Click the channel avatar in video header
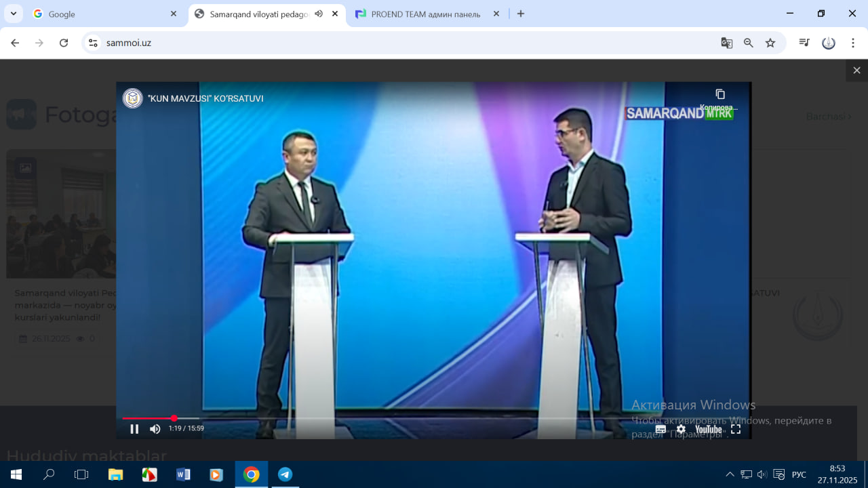 coord(132,98)
